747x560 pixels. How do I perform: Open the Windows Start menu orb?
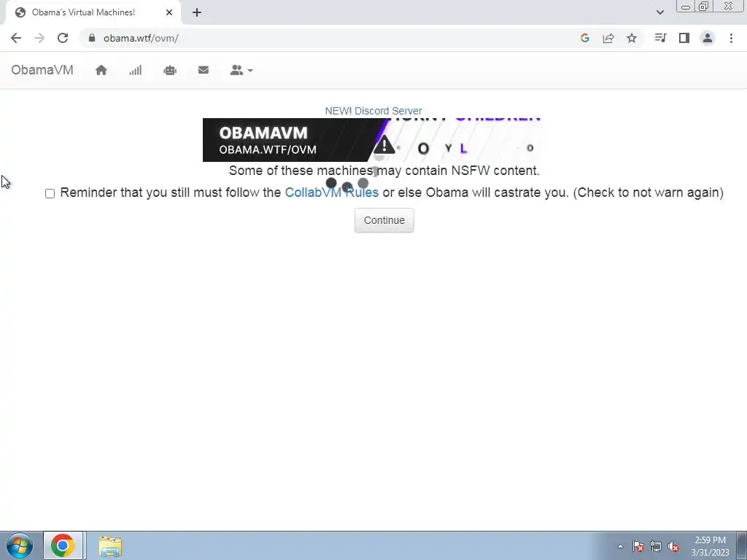tap(20, 545)
